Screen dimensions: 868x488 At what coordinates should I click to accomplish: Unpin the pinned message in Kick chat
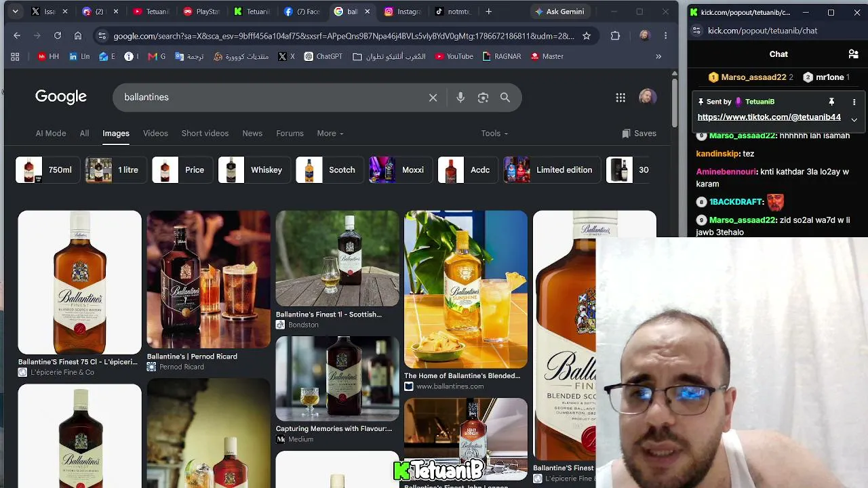point(831,102)
